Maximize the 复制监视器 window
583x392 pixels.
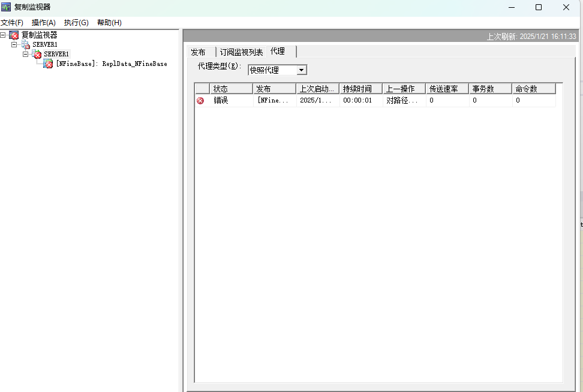pyautogui.click(x=539, y=7)
